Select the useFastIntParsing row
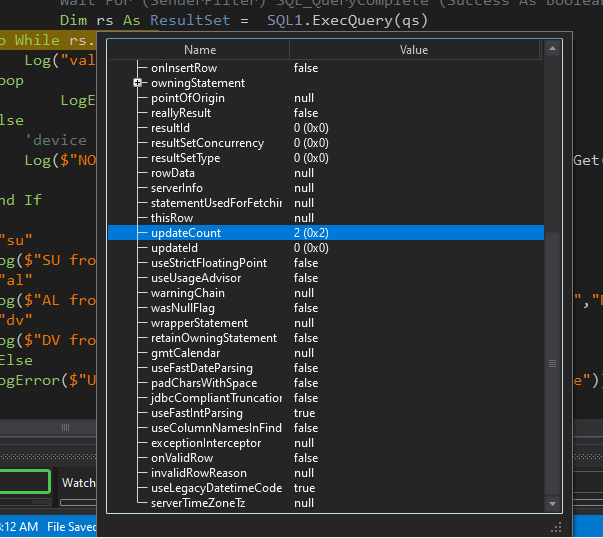603x538 pixels. coord(326,413)
